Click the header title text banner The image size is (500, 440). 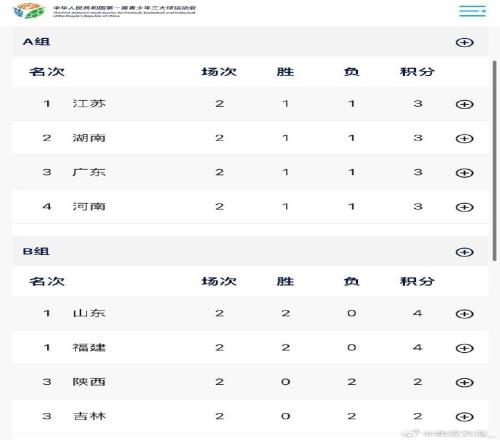coord(124,11)
